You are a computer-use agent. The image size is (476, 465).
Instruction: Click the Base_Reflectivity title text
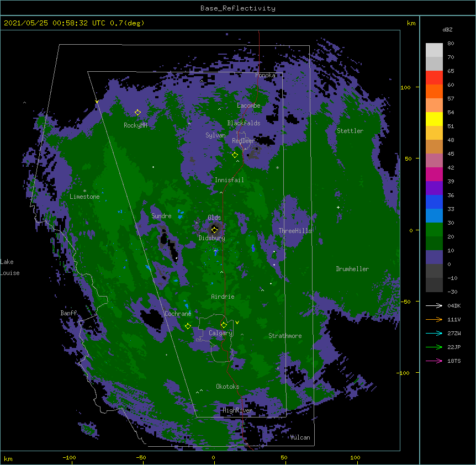238,8
